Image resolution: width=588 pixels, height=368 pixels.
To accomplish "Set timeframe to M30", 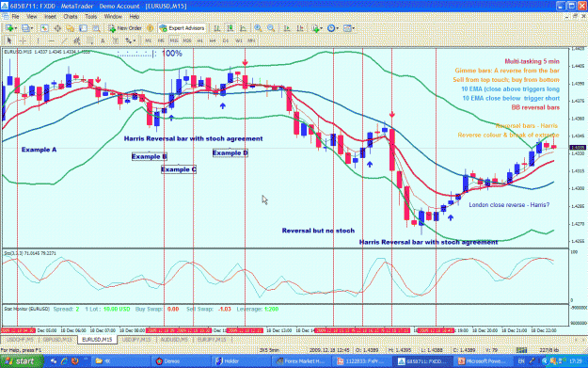I will [187, 40].
